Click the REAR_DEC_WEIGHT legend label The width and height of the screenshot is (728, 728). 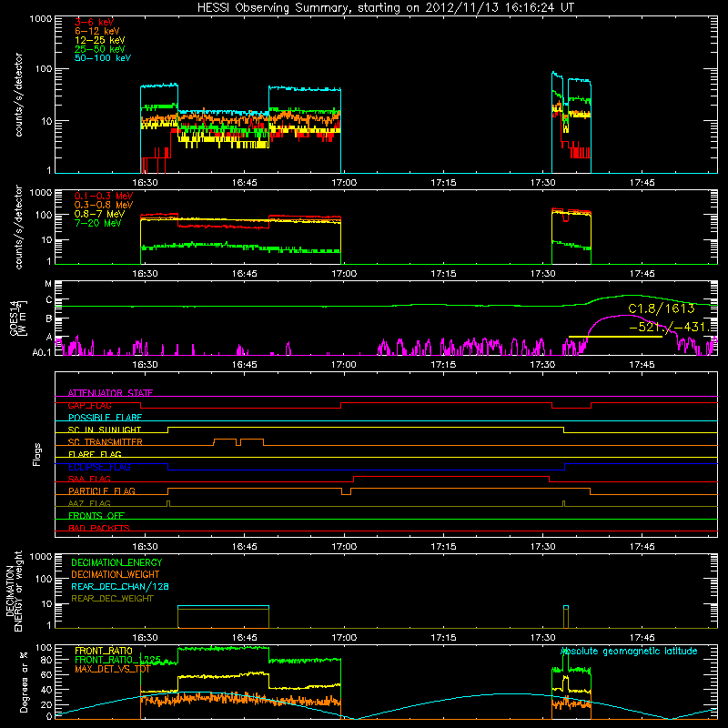pyautogui.click(x=112, y=599)
